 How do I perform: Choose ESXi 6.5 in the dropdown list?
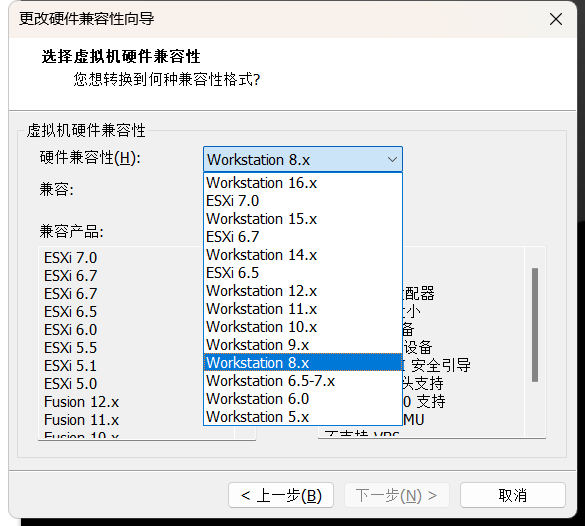tap(303, 273)
